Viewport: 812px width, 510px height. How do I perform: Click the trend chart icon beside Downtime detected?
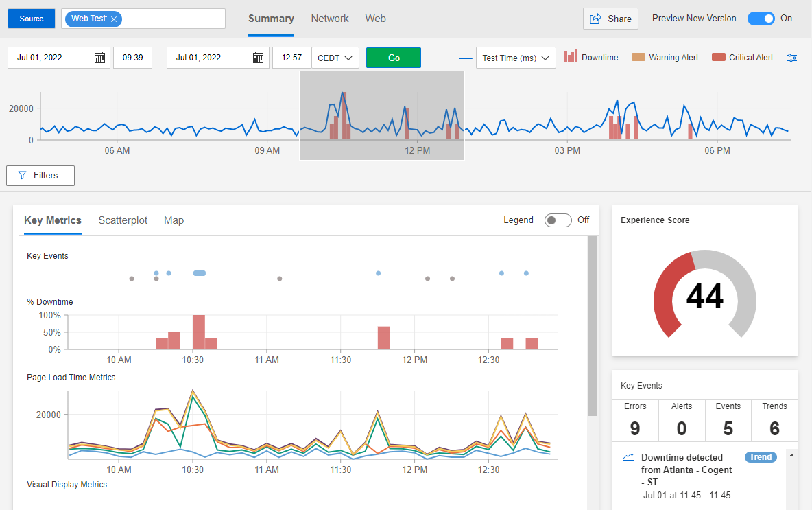628,456
